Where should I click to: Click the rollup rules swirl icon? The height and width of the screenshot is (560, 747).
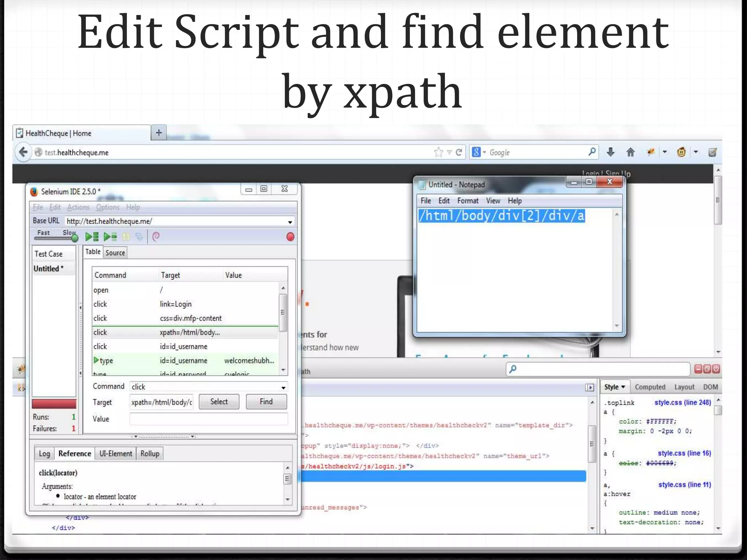tap(156, 237)
